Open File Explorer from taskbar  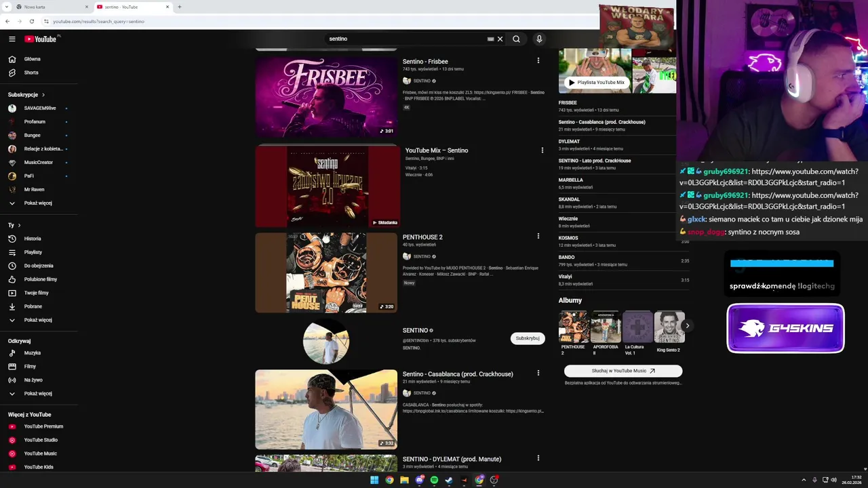[x=404, y=480]
